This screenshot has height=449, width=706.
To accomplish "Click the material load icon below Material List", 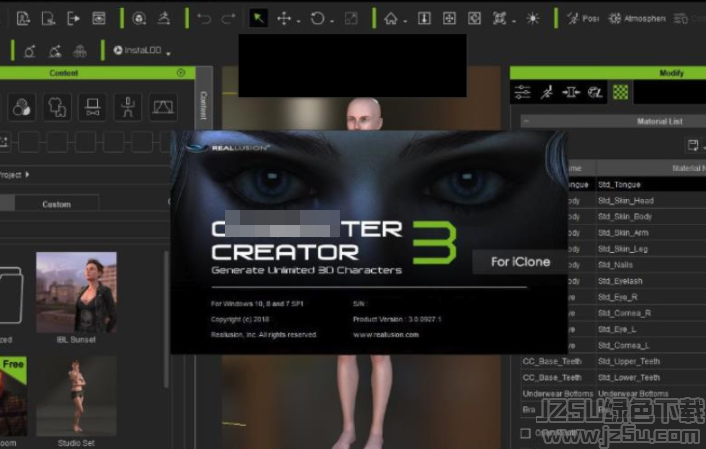I will (x=692, y=145).
